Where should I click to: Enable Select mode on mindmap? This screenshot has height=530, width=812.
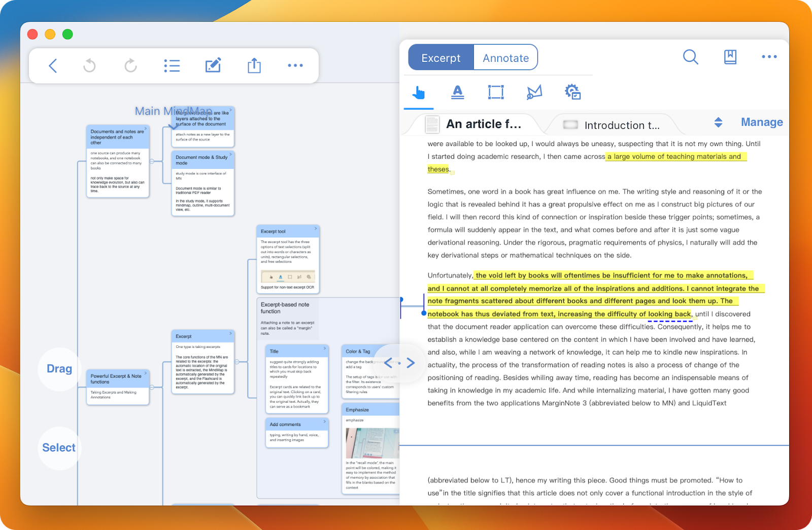point(59,447)
